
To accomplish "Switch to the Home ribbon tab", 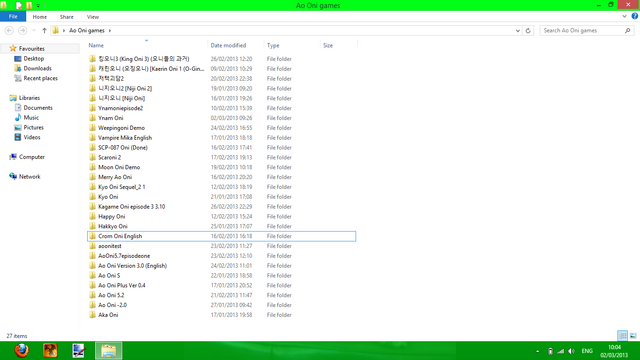I will [40, 17].
